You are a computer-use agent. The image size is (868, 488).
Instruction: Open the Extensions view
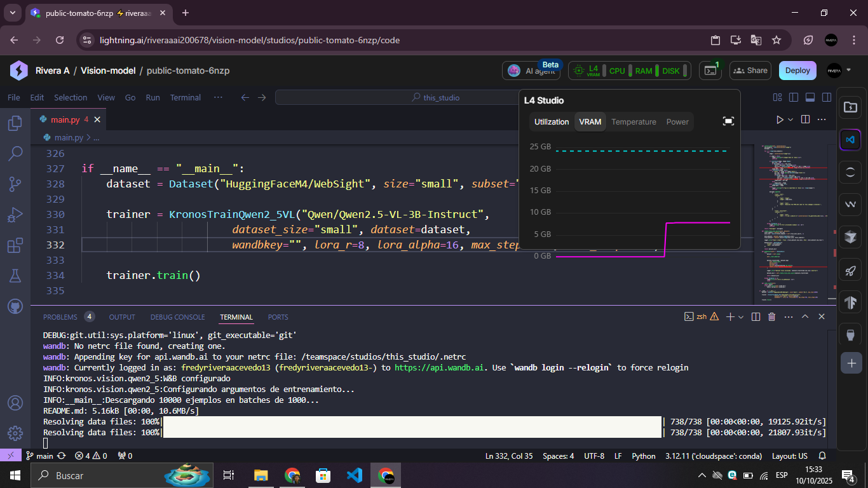pos(14,245)
